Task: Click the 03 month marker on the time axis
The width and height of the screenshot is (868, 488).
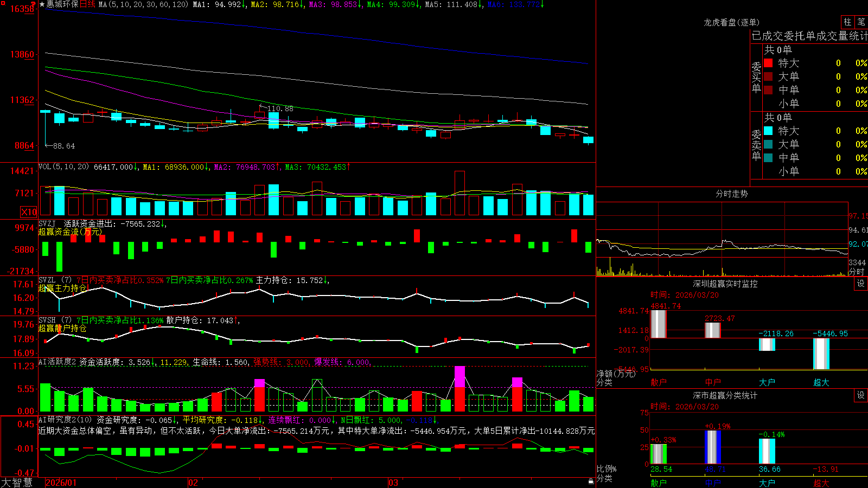Action: pyautogui.click(x=393, y=483)
